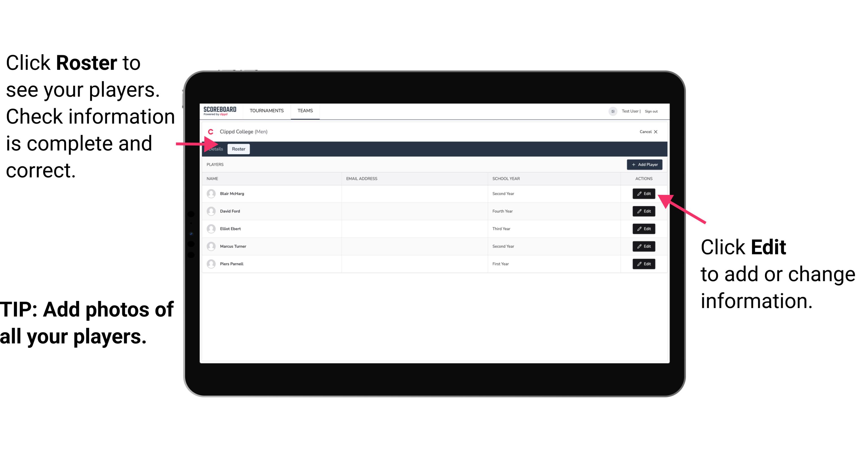868x467 pixels.
Task: Expand the SCOREBOARD navigation header
Action: point(221,111)
